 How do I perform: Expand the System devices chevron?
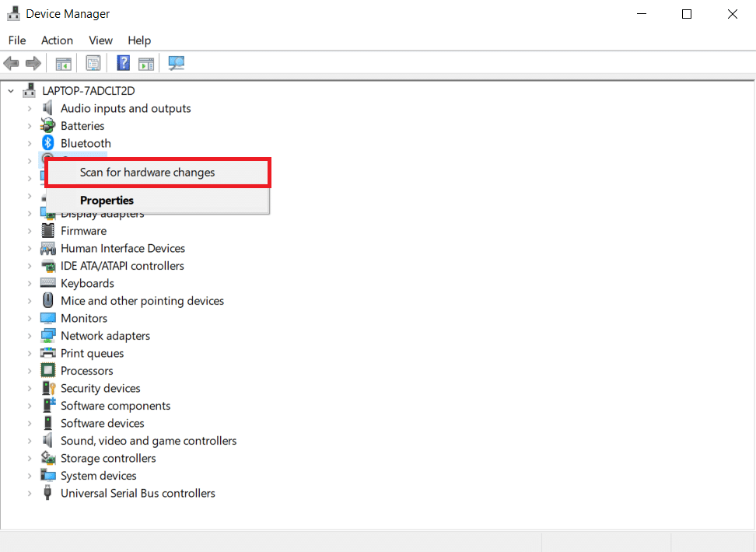click(x=30, y=476)
